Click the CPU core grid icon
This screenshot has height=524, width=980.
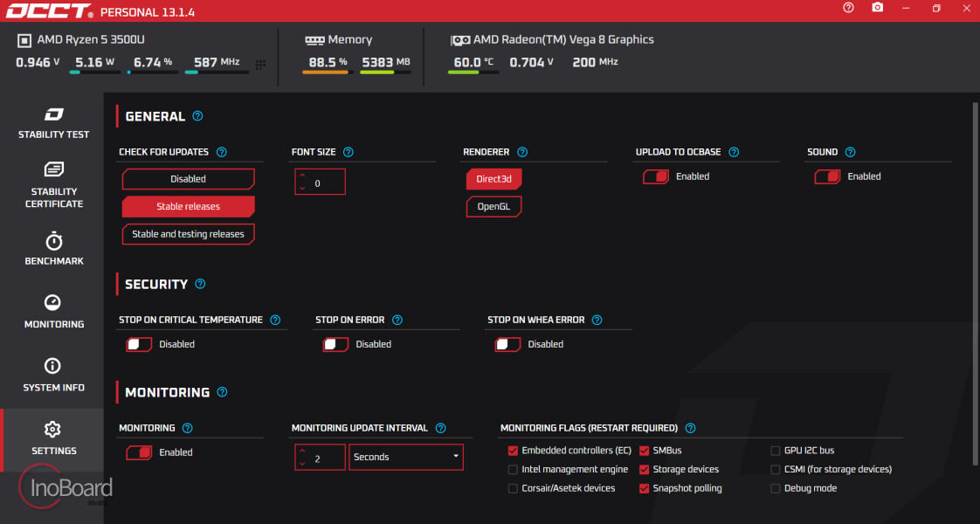tap(260, 65)
